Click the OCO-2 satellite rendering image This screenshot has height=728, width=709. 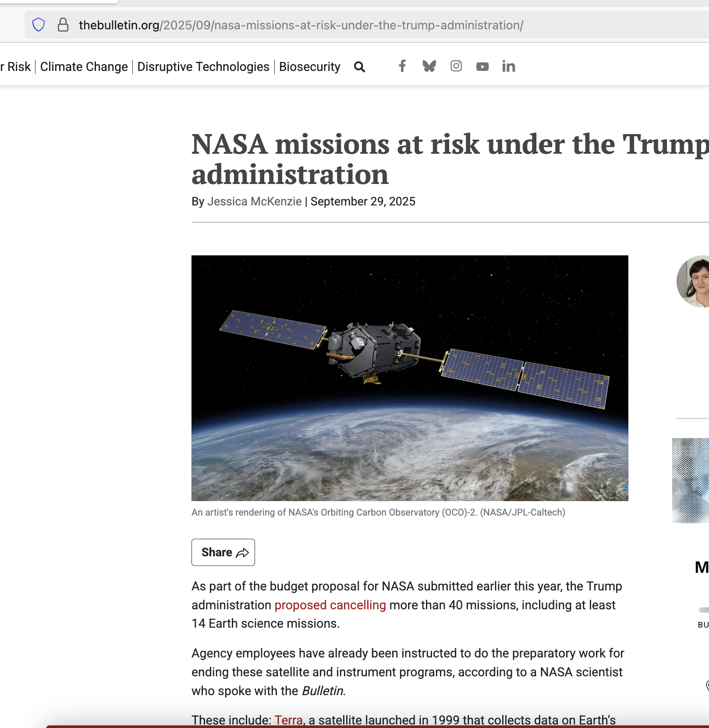pos(410,378)
